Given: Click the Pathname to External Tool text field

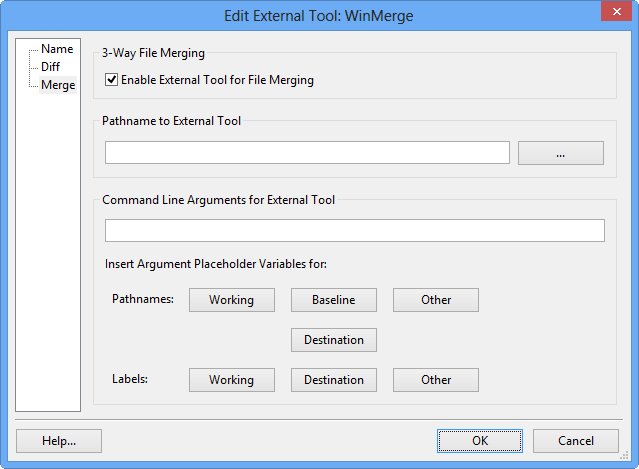Looking at the screenshot, I should (307, 152).
